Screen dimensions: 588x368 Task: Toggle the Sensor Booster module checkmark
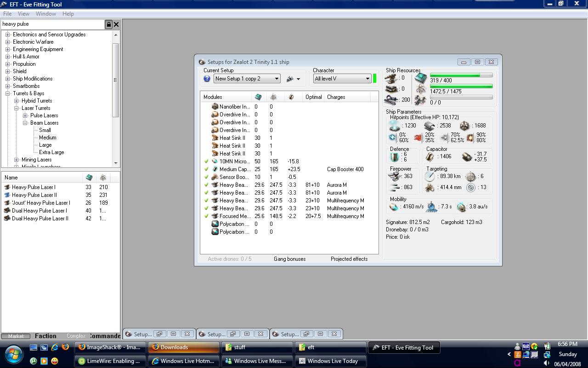[206, 177]
